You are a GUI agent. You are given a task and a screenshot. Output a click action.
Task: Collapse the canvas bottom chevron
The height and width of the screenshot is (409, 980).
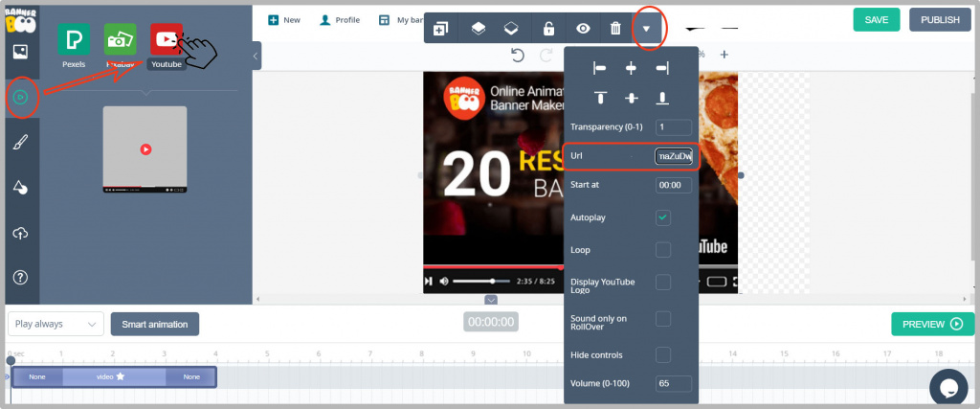(x=491, y=300)
